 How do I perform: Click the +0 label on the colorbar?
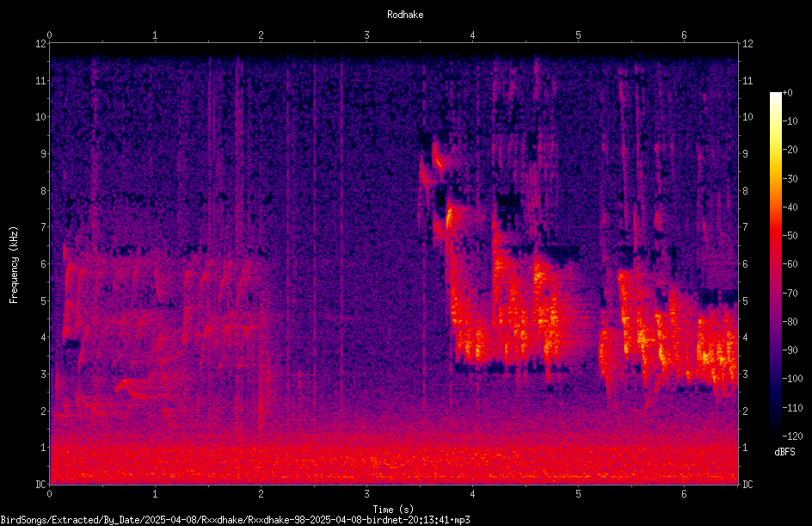788,93
